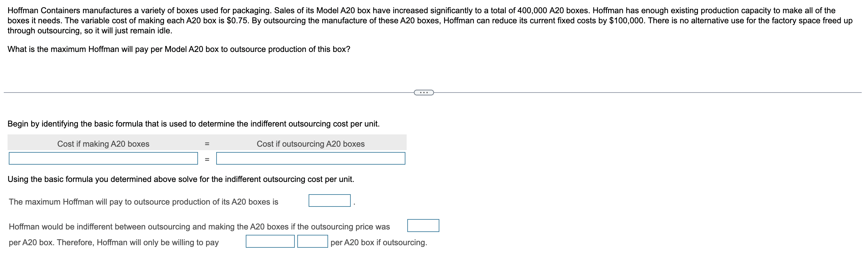Select the Cost if making A20 boxes header cell
Screen dimensions: 868x277
point(103,144)
